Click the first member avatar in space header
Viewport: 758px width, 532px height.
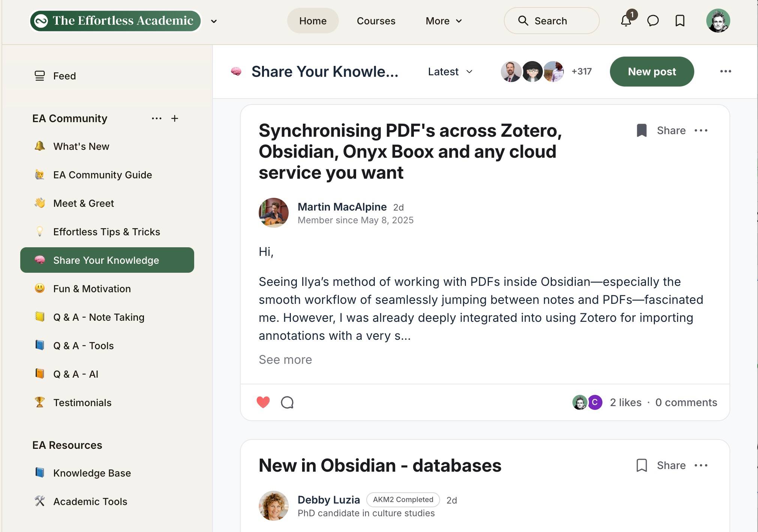tap(511, 71)
